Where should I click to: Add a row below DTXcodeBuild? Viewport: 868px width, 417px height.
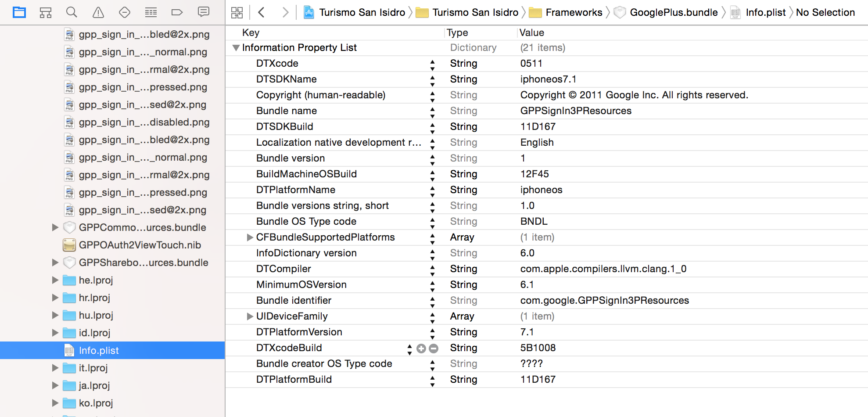(x=421, y=349)
